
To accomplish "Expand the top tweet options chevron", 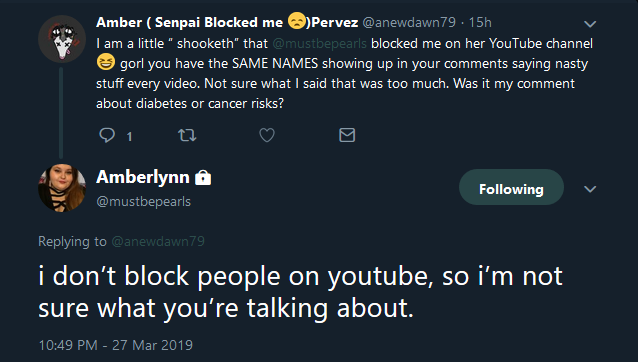I will point(590,24).
